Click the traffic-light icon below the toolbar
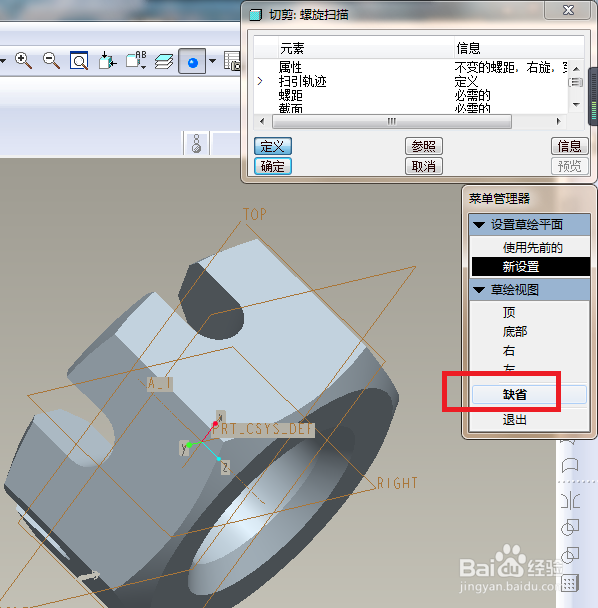598x608 pixels. point(197,143)
